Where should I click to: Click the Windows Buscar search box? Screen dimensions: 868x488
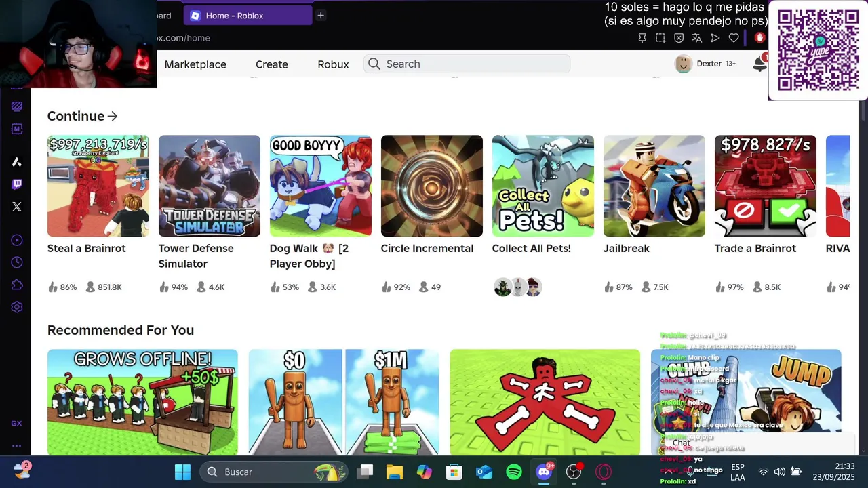[275, 472]
